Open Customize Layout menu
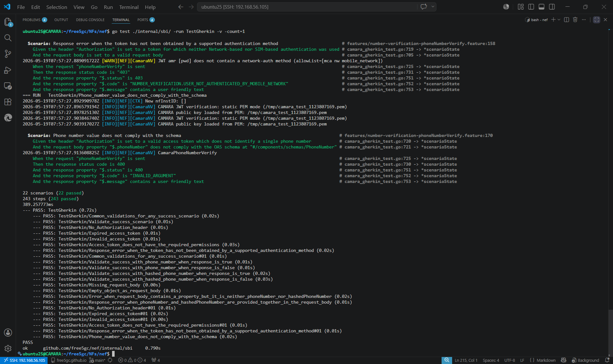613x364 pixels. (521, 7)
